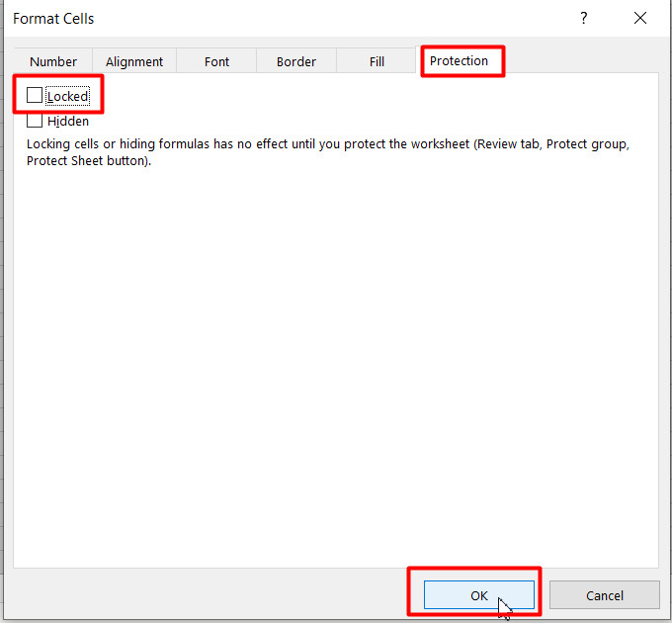Click the Protect Sheet button hint text

click(x=88, y=161)
